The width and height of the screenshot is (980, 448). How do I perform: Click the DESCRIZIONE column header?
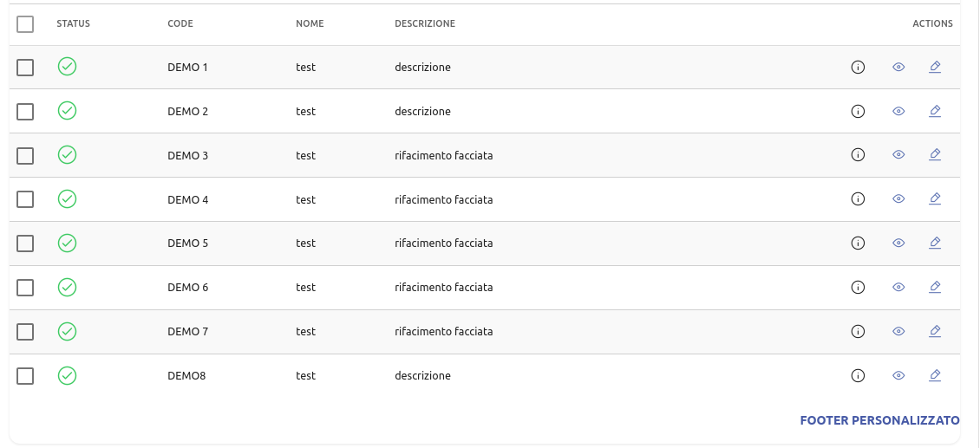coord(425,24)
